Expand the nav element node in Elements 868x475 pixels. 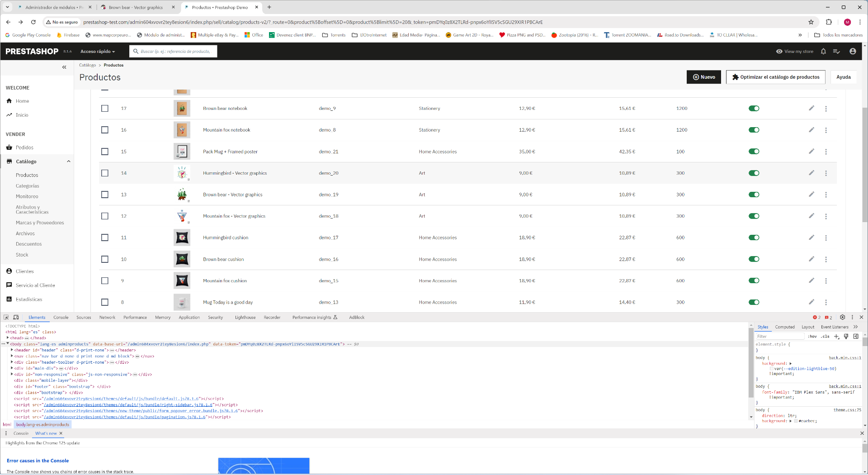pos(12,356)
